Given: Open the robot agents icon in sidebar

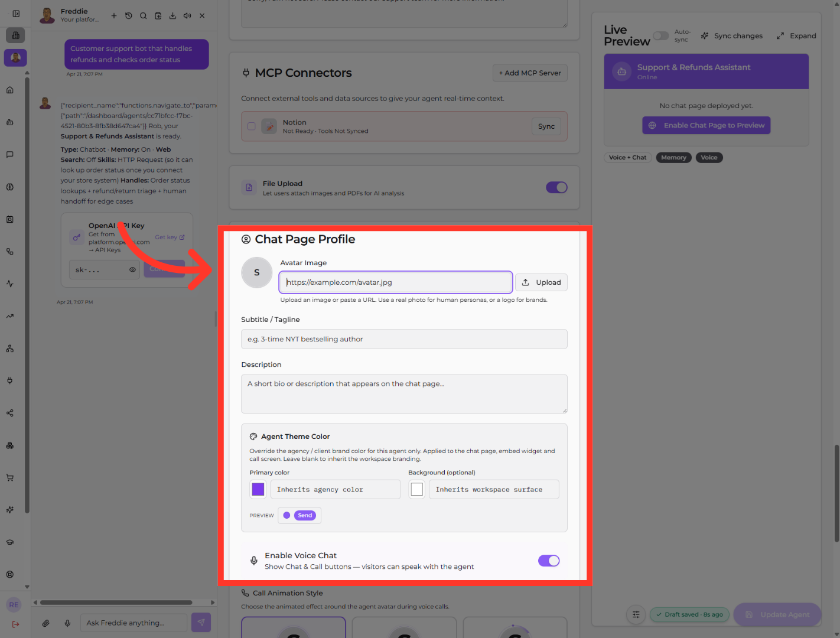Looking at the screenshot, I should tap(10, 122).
